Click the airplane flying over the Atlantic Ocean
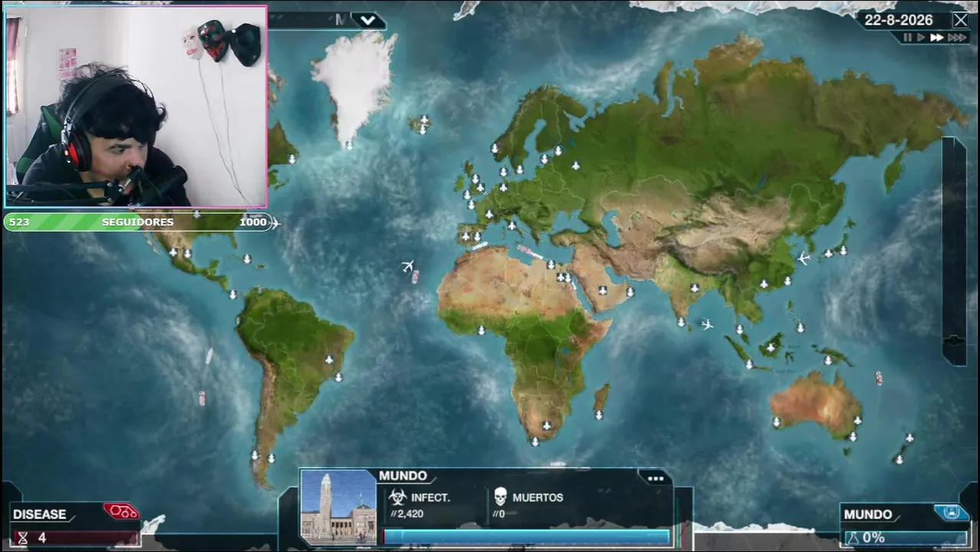Screen dimensions: 980x552 point(408,267)
